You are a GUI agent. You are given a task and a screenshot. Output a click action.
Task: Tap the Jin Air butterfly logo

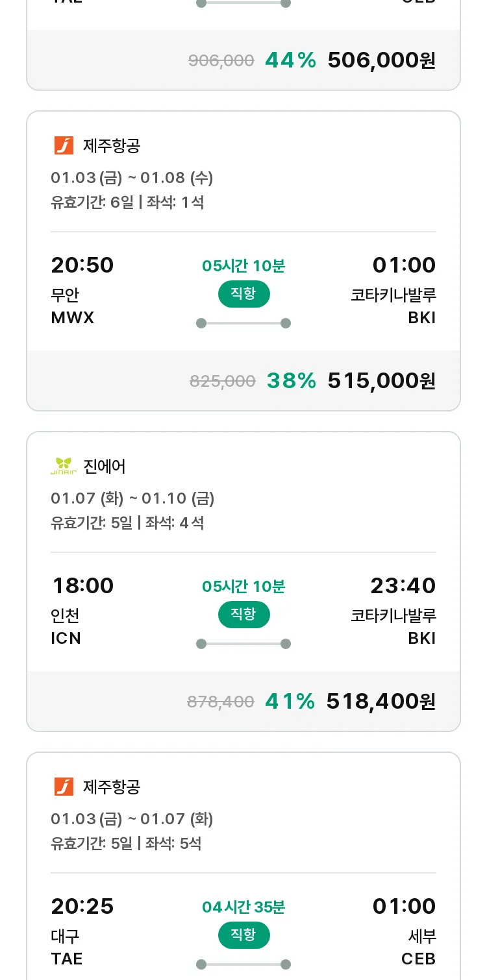pos(64,466)
